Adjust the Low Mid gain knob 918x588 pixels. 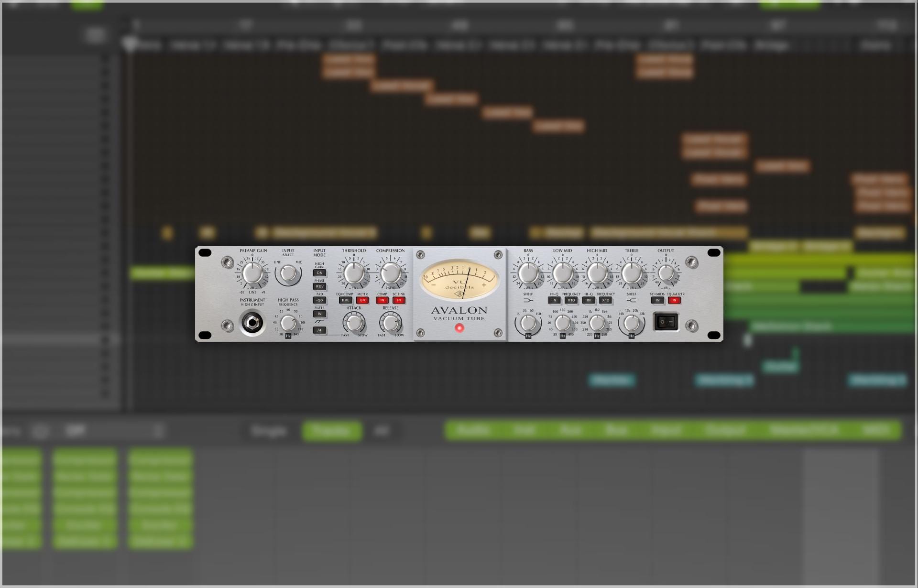(562, 273)
